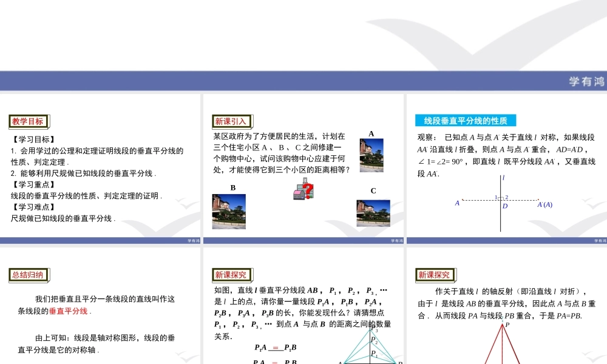The image size is (607, 364).
Task: Click the red triangle diagram with vertex P
Action: 503,346
